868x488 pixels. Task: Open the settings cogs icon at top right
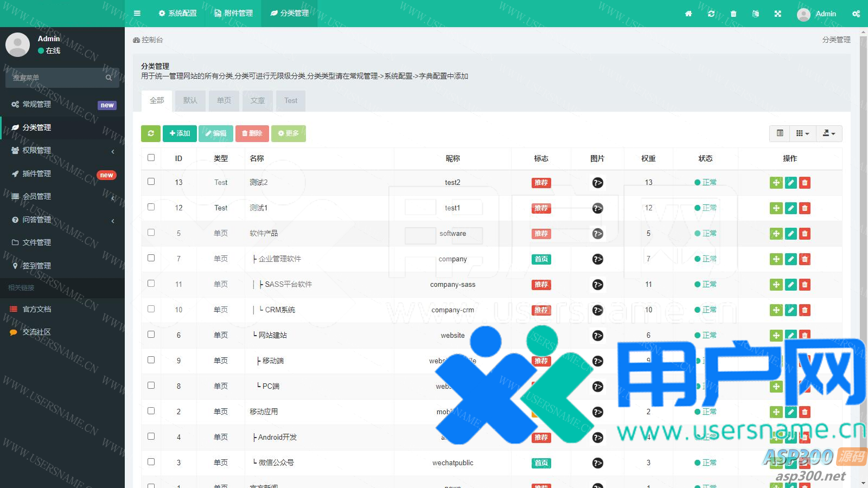pyautogui.click(x=856, y=14)
